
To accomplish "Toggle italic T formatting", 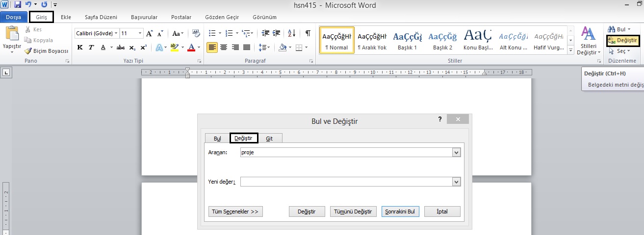I will point(91,47).
